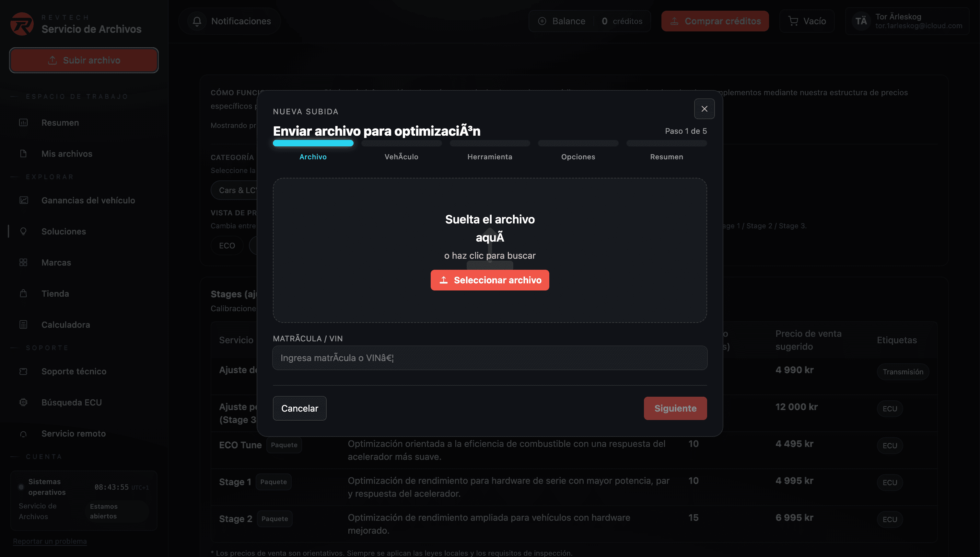Open the cart labeled Vacío
980x557 pixels.
coord(807,21)
